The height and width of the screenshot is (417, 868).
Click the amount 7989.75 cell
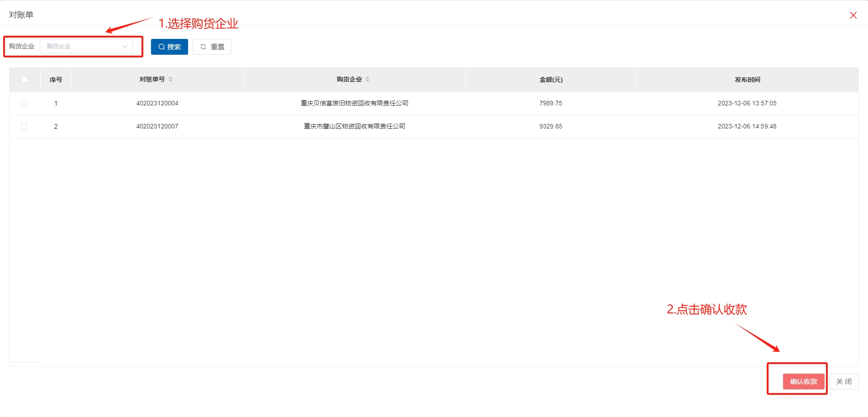(551, 104)
